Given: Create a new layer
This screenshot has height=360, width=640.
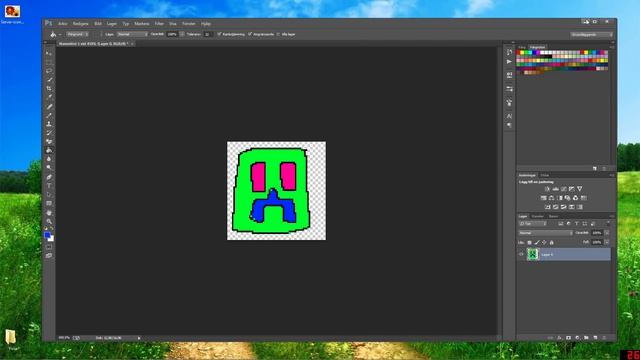Looking at the screenshot, I should point(595,338).
